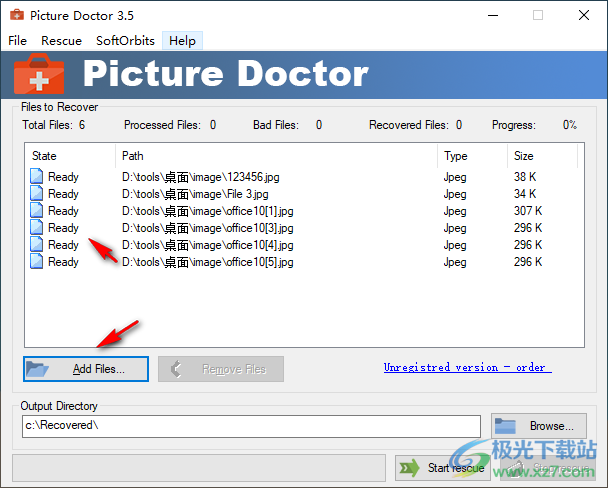This screenshot has width=608, height=488.
Task: Sort by the State column header
Action: click(x=71, y=156)
